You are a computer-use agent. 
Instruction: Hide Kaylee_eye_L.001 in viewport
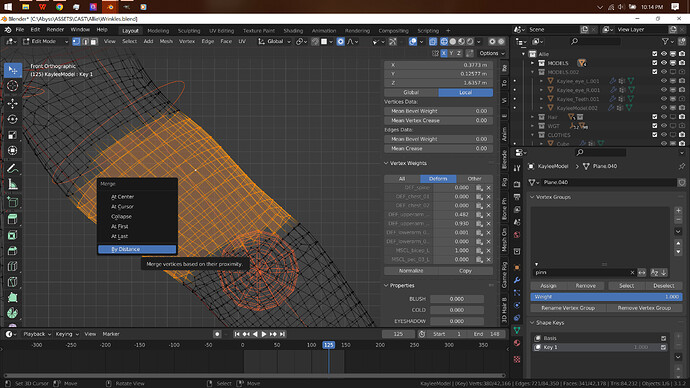664,81
